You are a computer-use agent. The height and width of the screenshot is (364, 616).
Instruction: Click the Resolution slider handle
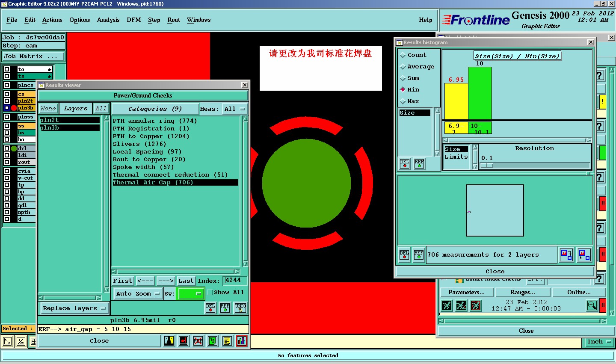[486, 165]
